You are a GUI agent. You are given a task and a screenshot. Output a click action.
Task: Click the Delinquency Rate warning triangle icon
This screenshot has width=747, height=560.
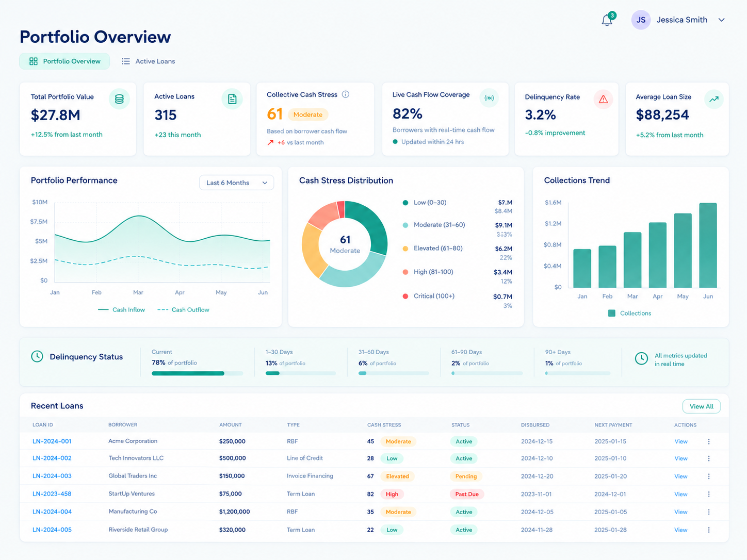tap(603, 99)
